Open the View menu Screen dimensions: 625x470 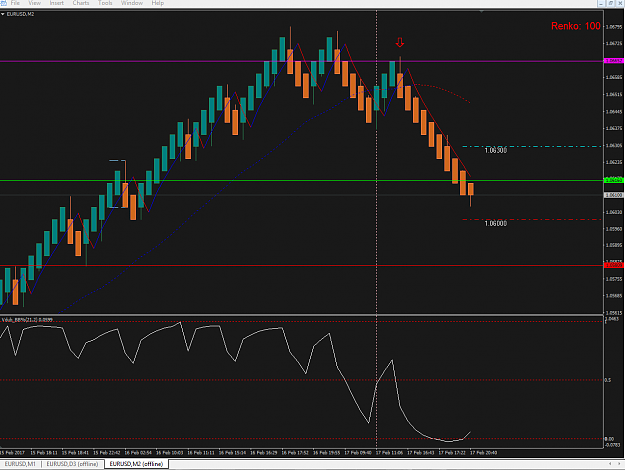35,3
